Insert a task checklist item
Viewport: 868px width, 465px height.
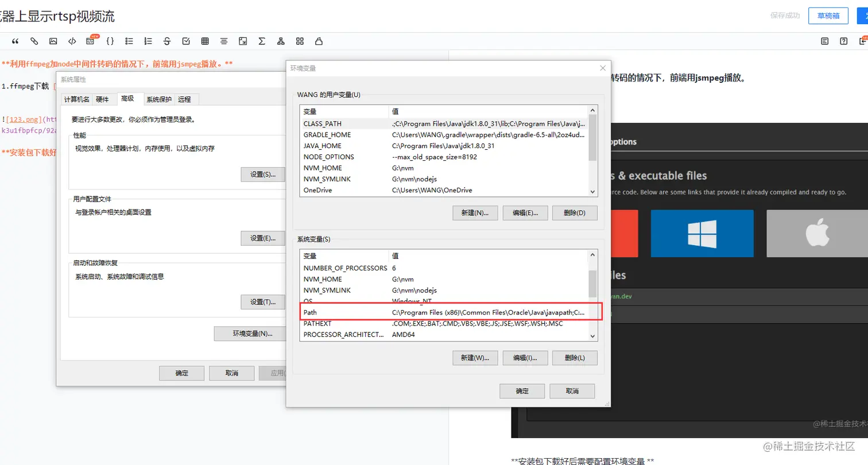(x=186, y=41)
